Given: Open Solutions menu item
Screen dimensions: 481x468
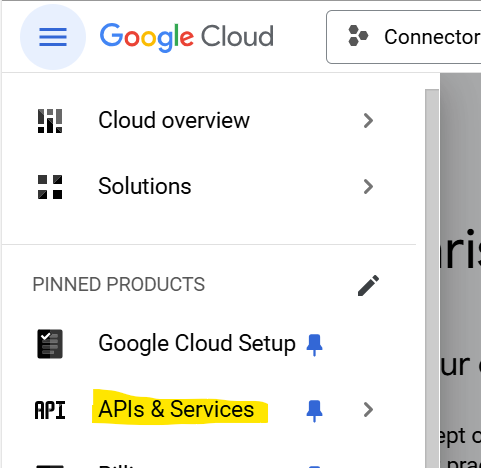Looking at the screenshot, I should pyautogui.click(x=209, y=187).
